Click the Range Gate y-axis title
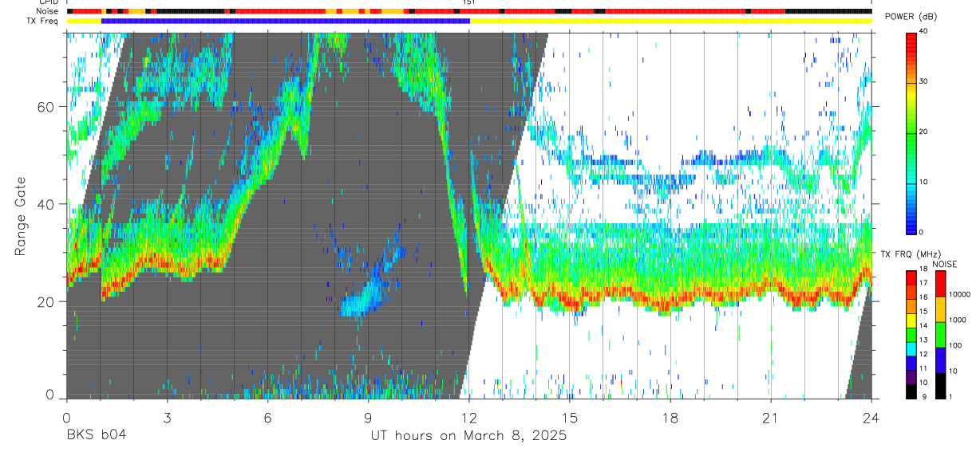Viewport: 980px width, 452px height. pos(20,216)
